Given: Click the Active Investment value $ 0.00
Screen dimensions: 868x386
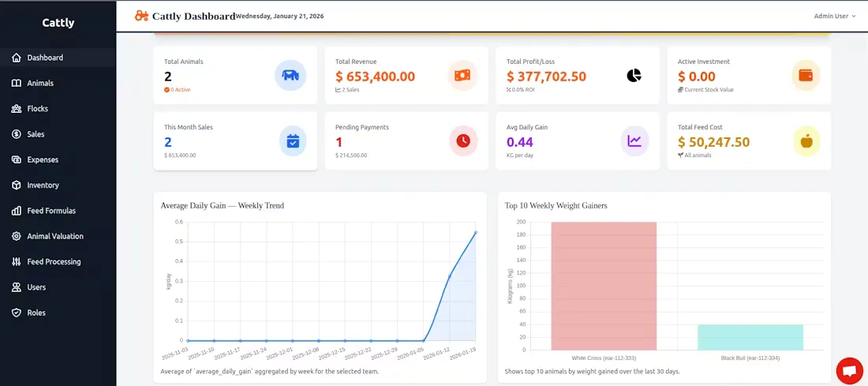Looking at the screenshot, I should point(697,77).
